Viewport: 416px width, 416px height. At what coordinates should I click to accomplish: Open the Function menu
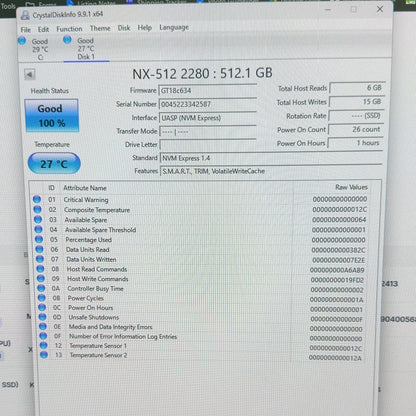69,29
